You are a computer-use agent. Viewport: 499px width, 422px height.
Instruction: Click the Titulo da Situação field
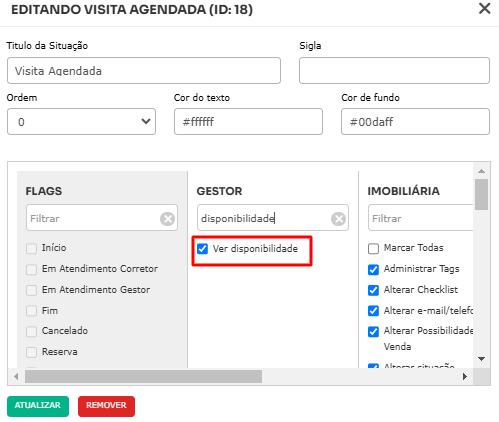tap(144, 71)
